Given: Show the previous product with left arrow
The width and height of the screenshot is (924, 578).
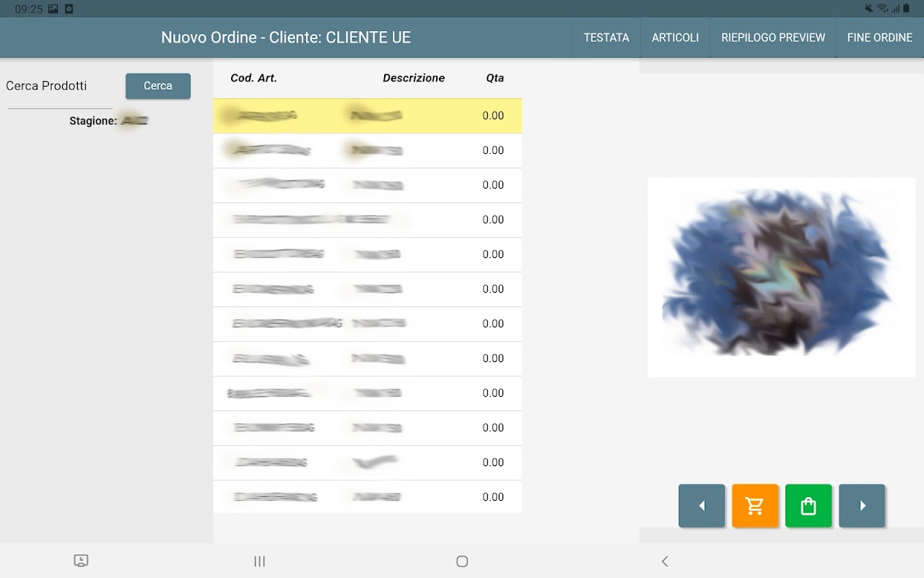Looking at the screenshot, I should [702, 506].
